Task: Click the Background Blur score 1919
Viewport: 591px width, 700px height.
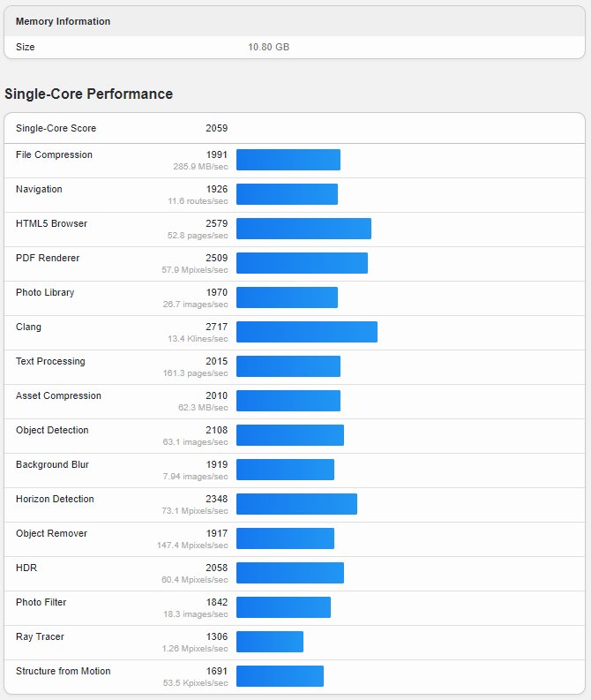Action: pos(216,464)
